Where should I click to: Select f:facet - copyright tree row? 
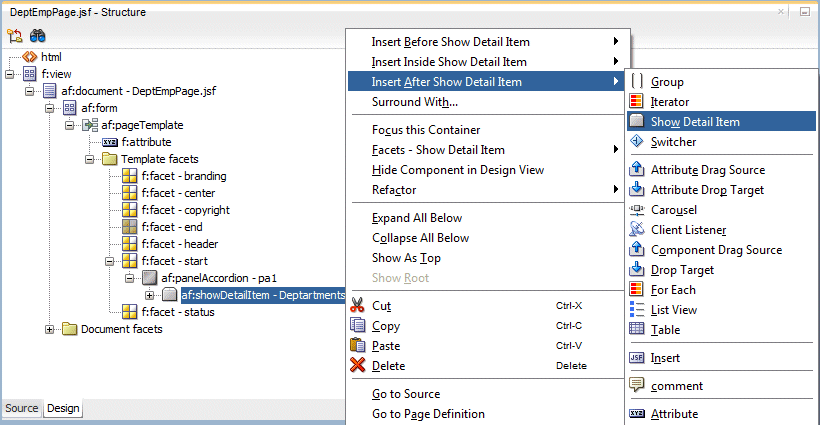(176, 210)
